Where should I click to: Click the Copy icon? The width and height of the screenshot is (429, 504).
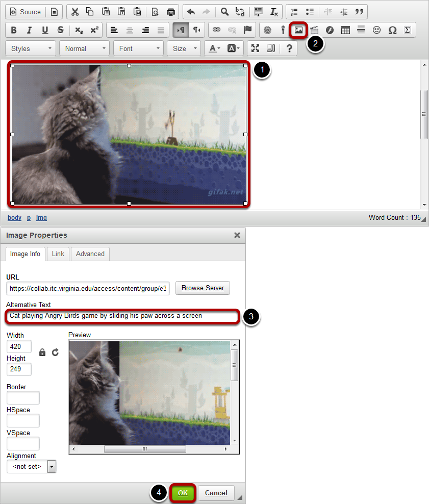(x=90, y=12)
